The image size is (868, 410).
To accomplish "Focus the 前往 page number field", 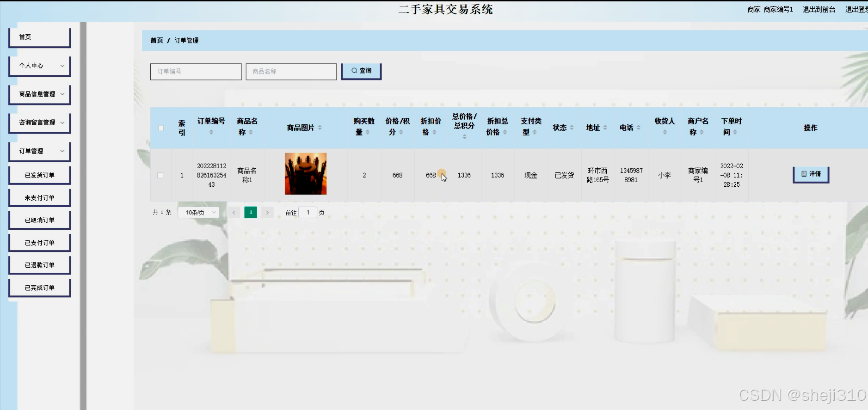I will coord(308,213).
